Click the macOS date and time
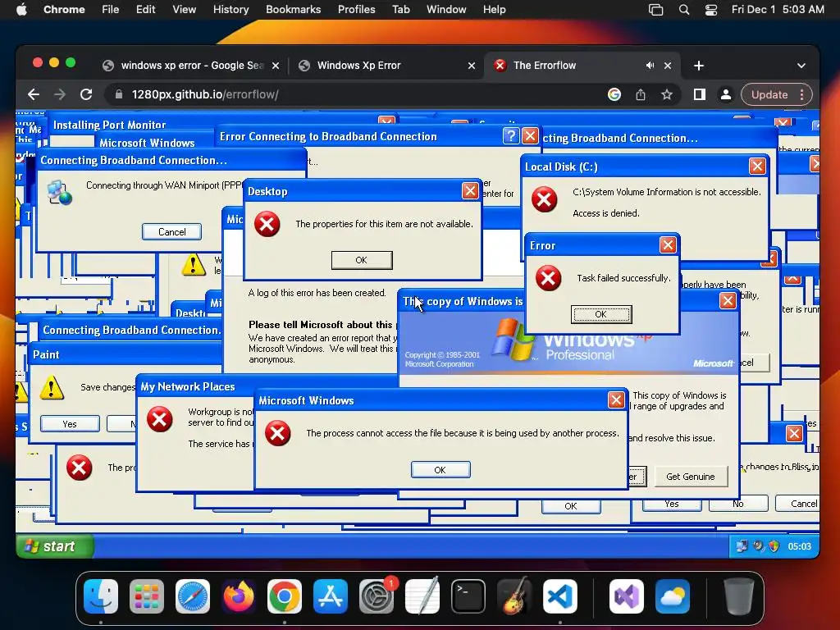The image size is (840, 630). [778, 10]
